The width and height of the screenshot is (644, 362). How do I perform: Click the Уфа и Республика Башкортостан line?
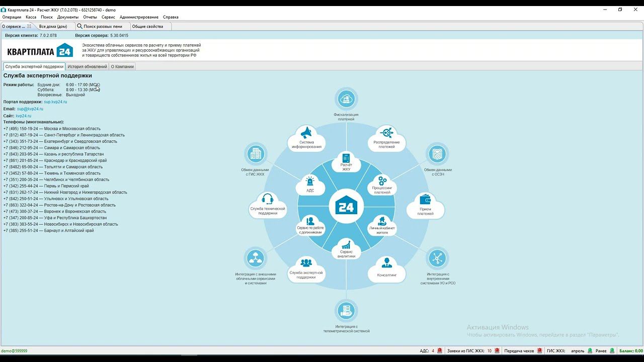pos(55,218)
